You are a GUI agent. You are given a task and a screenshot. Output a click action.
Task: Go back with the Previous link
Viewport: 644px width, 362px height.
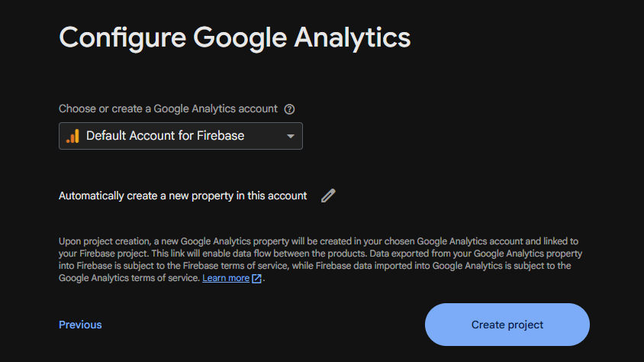[80, 325]
